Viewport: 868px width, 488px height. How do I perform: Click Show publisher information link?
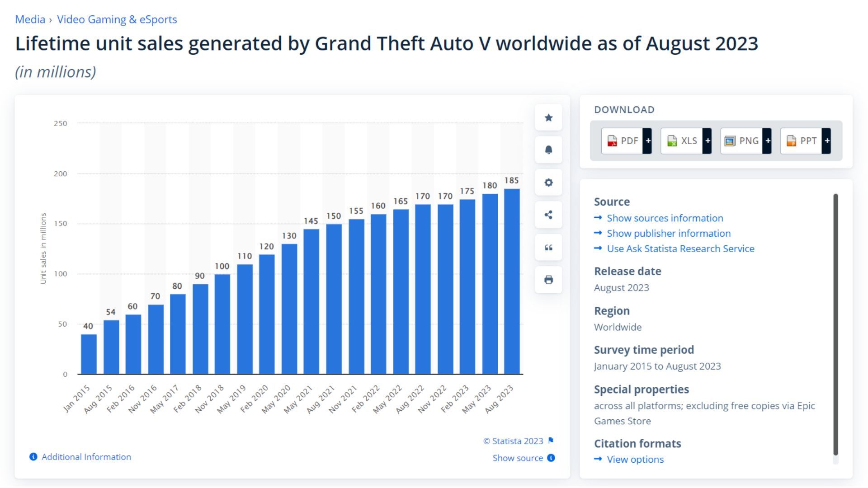coord(669,234)
